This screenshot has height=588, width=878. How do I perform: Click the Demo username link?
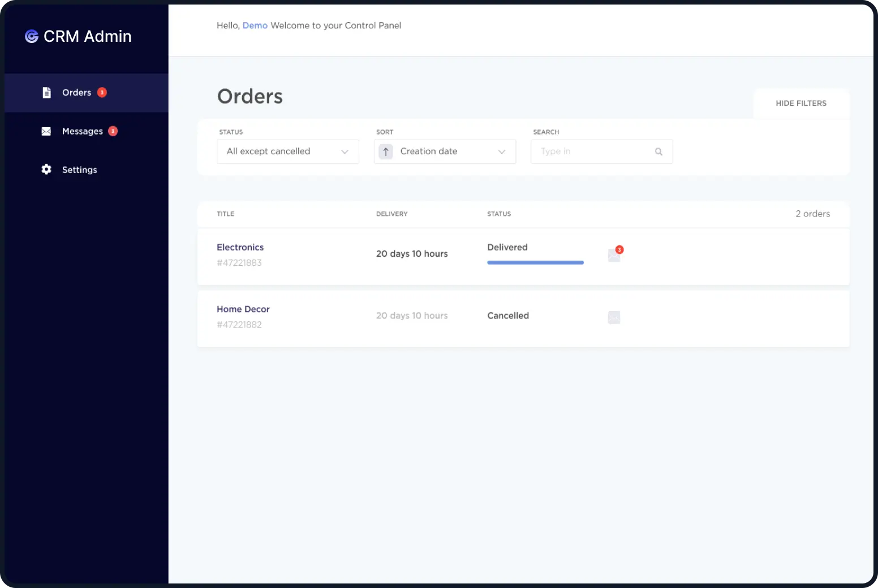pyautogui.click(x=255, y=25)
